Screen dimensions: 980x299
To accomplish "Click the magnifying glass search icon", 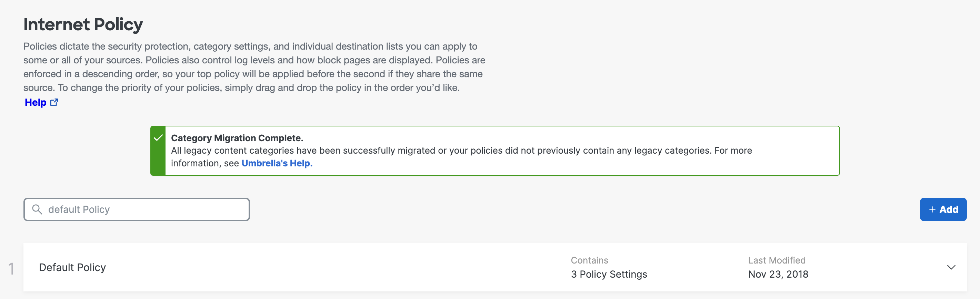I will pos(37,209).
